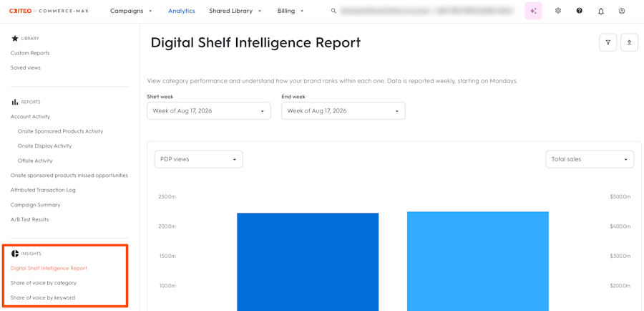This screenshot has height=311, width=644.
Task: Click the export upload icon button
Action: pyautogui.click(x=629, y=42)
